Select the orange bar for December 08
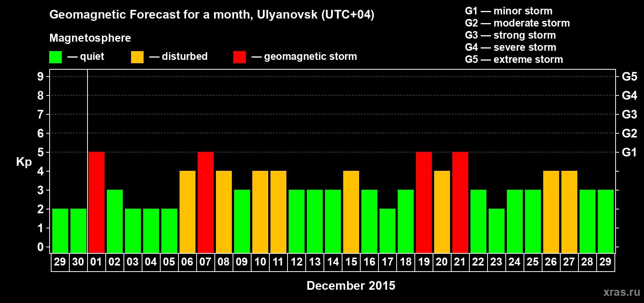The image size is (644, 303). pos(224,212)
